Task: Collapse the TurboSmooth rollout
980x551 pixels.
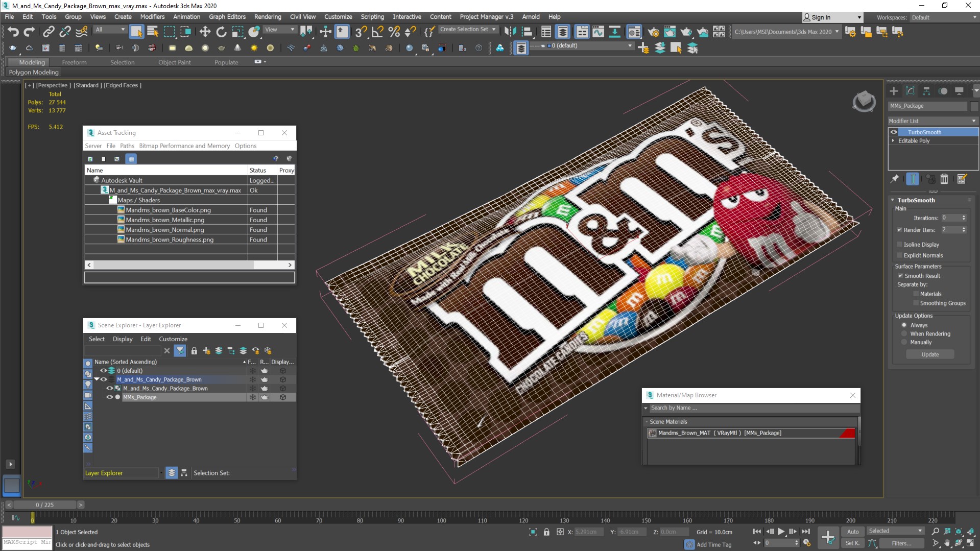Action: coord(893,200)
